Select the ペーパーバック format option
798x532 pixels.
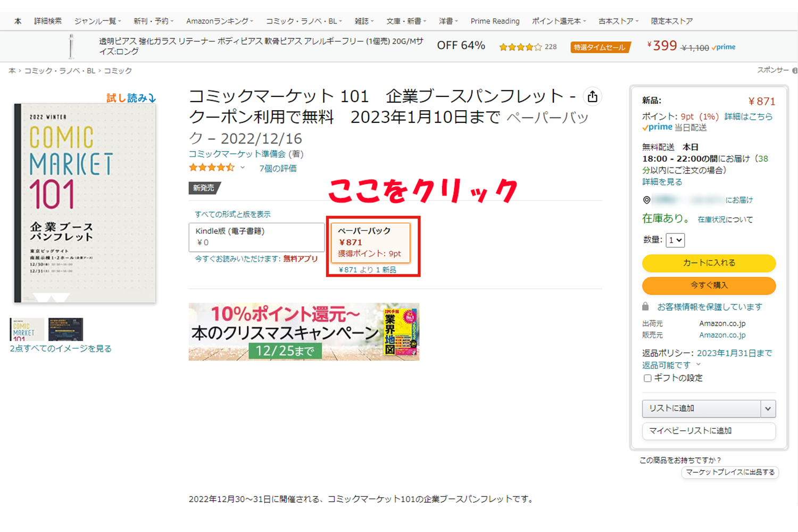click(x=371, y=243)
